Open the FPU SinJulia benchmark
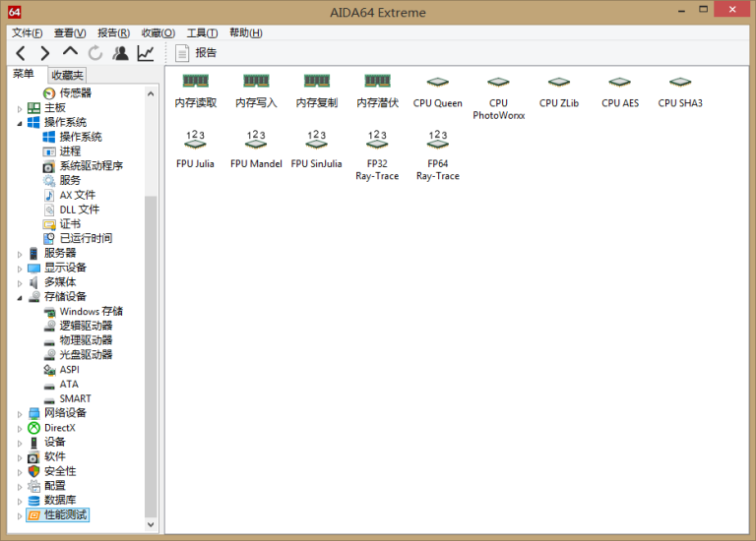 point(317,150)
